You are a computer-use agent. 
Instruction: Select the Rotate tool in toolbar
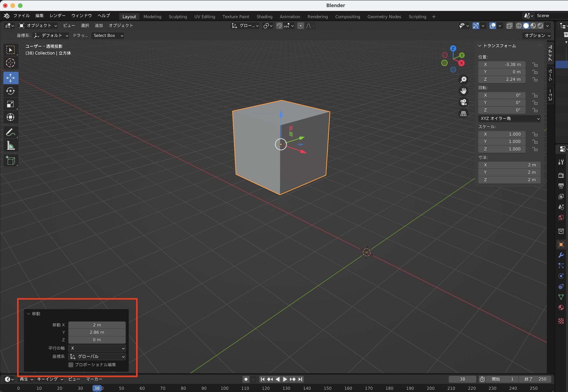11,91
